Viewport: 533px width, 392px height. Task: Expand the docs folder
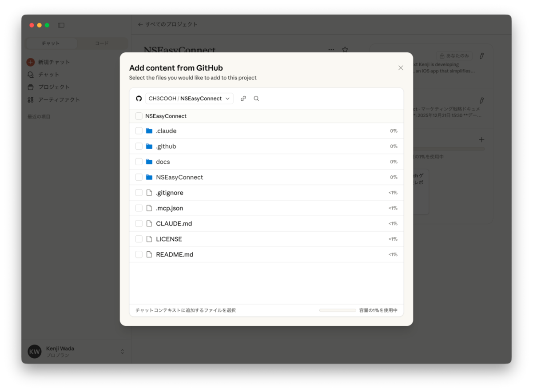click(x=163, y=162)
